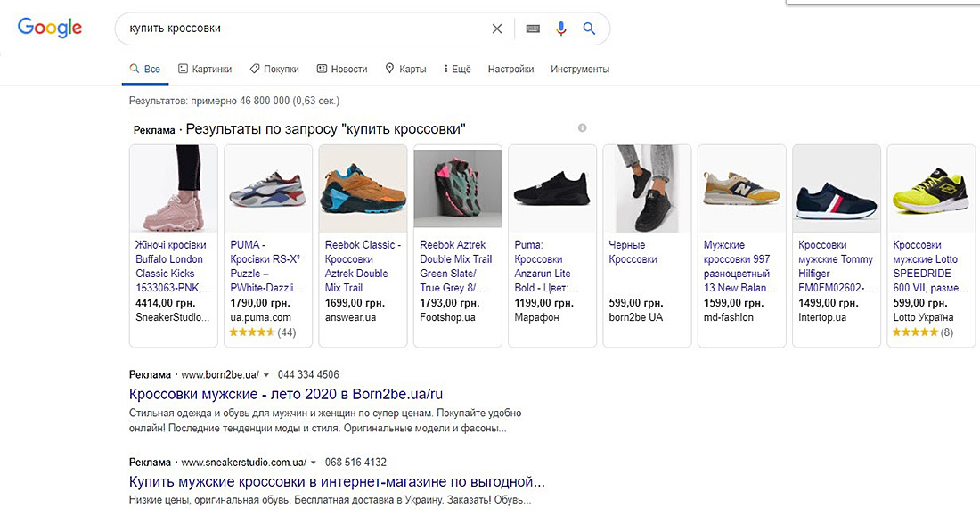Expand dropdown arrow next to www.born2be.ua
980x516 pixels.
266,375
